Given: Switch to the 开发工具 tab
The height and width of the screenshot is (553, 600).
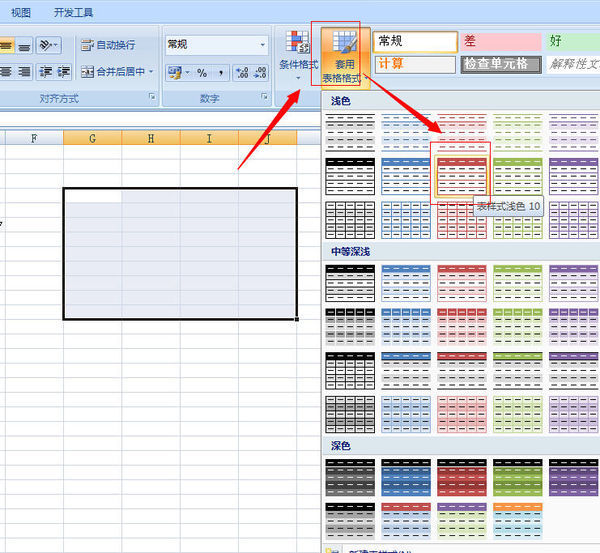Looking at the screenshot, I should (x=74, y=13).
